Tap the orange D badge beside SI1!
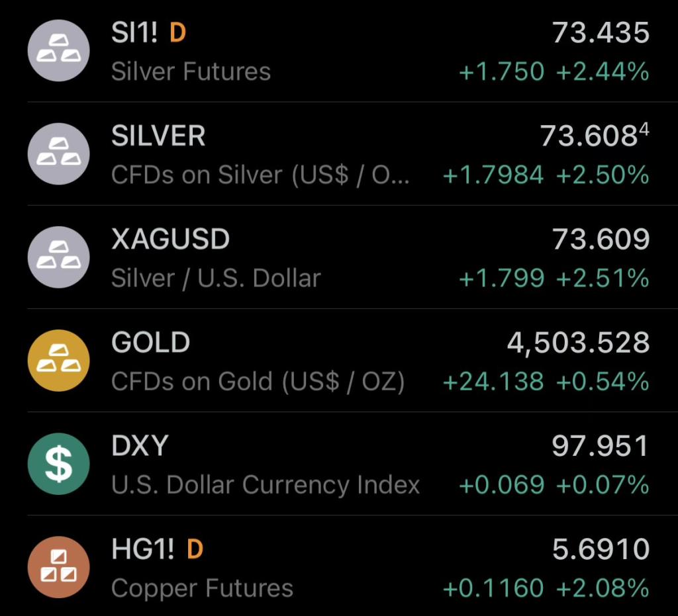This screenshot has height=616, width=678. click(x=177, y=33)
